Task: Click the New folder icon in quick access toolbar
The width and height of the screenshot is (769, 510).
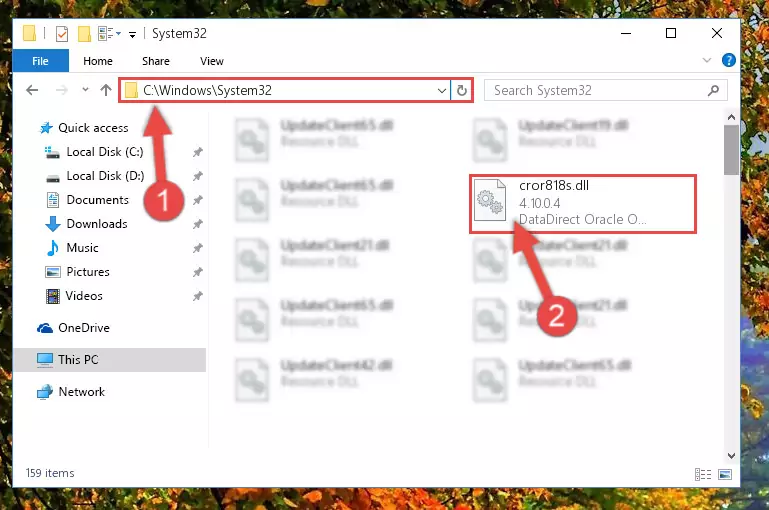Action: click(x=84, y=34)
